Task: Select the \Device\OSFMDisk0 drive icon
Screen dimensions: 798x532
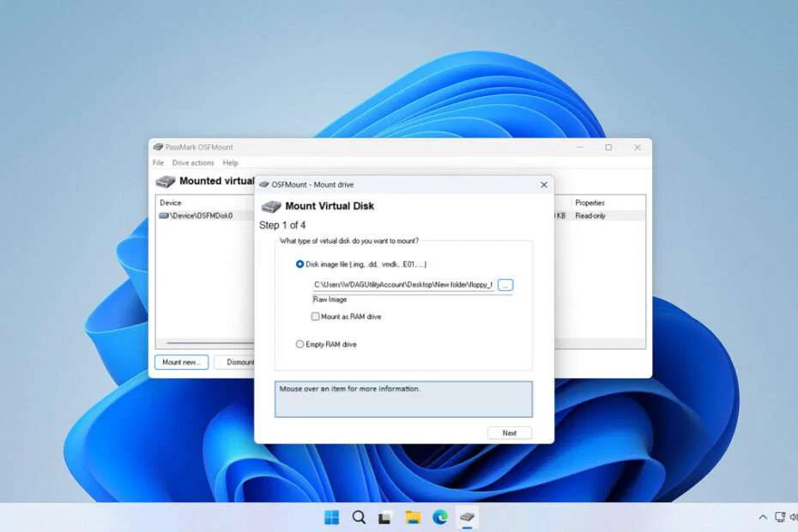Action: 163,215
